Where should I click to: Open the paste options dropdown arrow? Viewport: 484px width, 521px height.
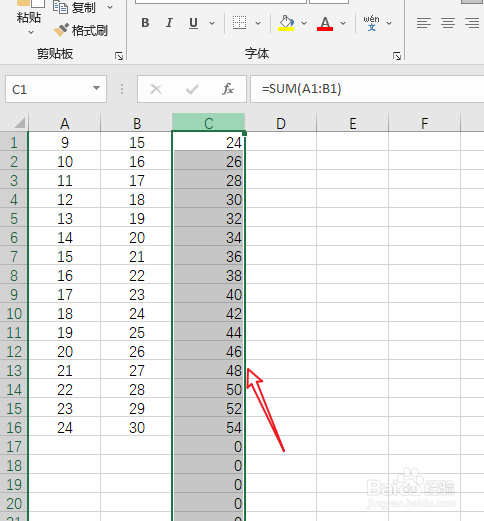[31, 32]
